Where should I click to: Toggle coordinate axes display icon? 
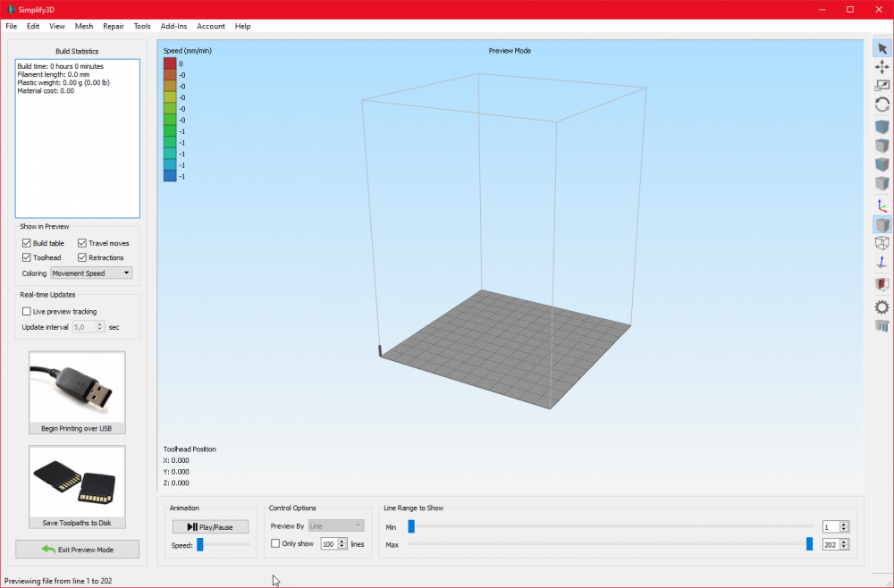882,206
